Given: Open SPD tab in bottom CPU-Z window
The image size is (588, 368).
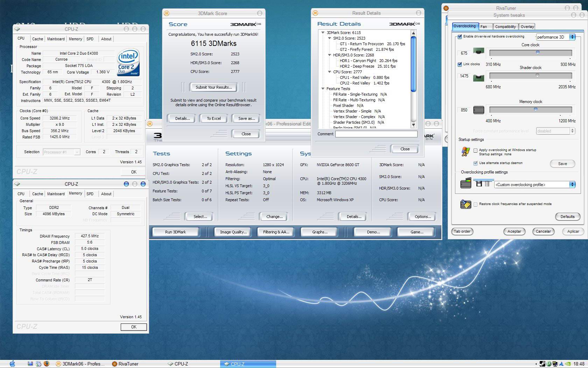Looking at the screenshot, I should pos(90,194).
